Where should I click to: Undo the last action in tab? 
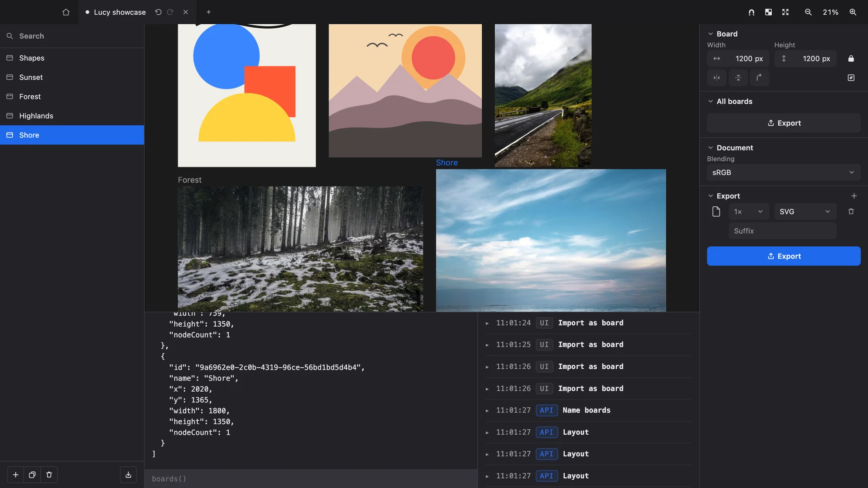click(x=158, y=12)
